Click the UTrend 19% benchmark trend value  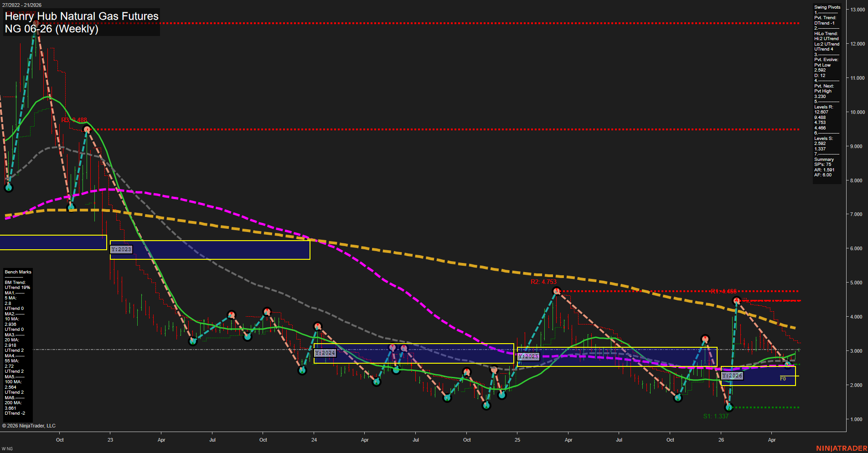(17, 288)
